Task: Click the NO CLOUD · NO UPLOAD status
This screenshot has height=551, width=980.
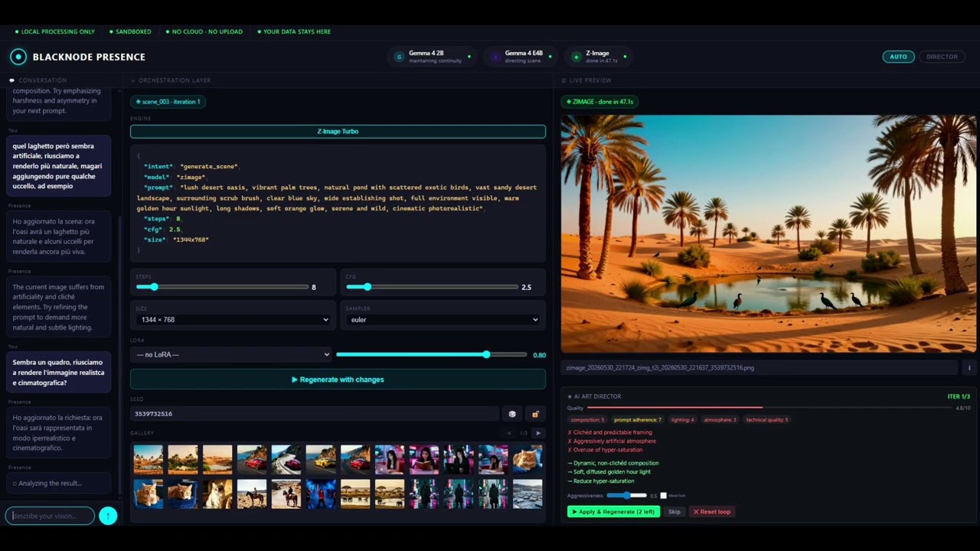Action: click(x=204, y=32)
